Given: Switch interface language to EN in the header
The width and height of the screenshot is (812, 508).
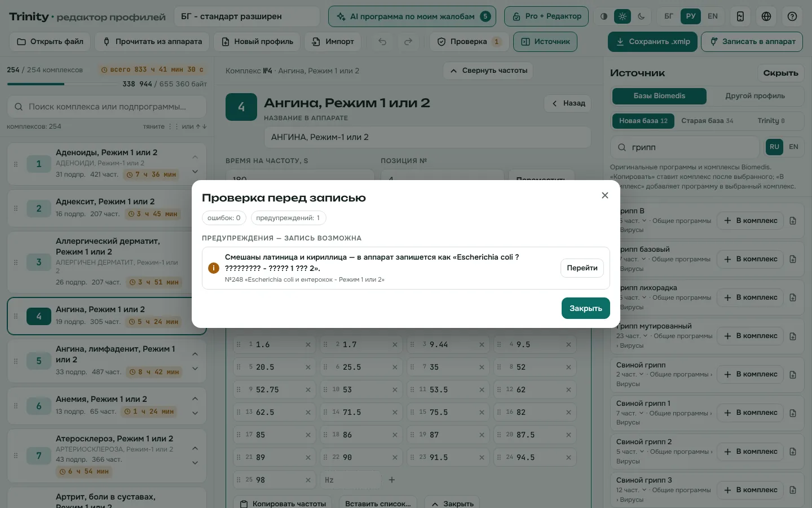Looking at the screenshot, I should pyautogui.click(x=713, y=16).
